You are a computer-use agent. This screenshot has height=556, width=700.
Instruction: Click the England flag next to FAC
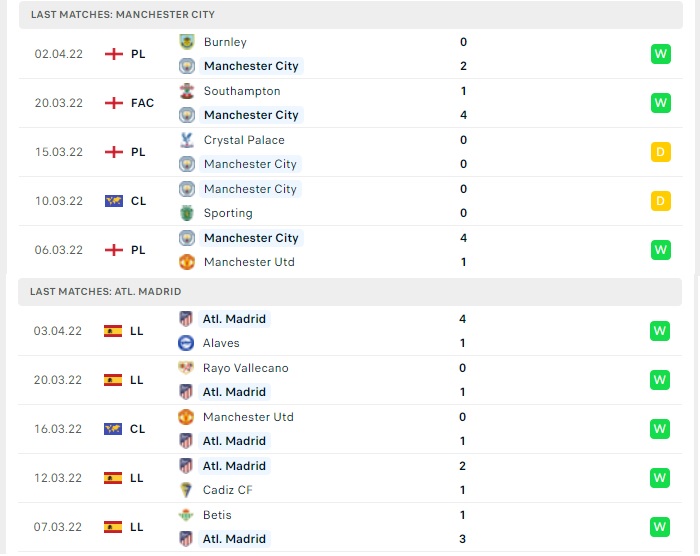(114, 103)
